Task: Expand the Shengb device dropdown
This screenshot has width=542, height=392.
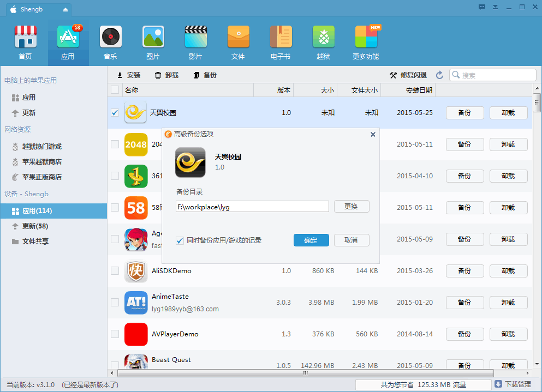Action: [65, 10]
